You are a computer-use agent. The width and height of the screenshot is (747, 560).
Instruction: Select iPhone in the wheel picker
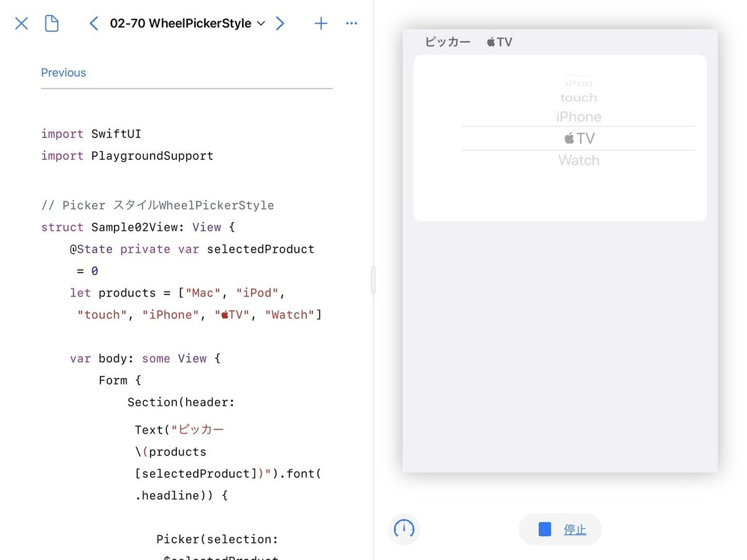click(x=579, y=116)
